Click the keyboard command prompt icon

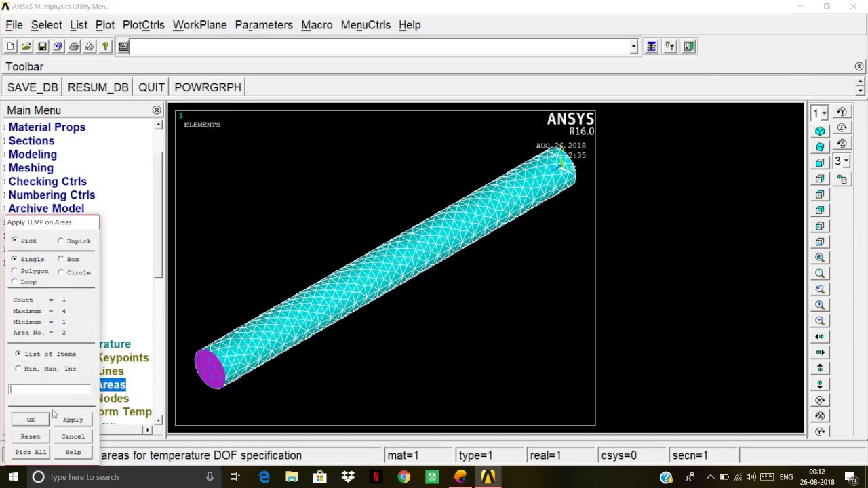pyautogui.click(x=123, y=46)
